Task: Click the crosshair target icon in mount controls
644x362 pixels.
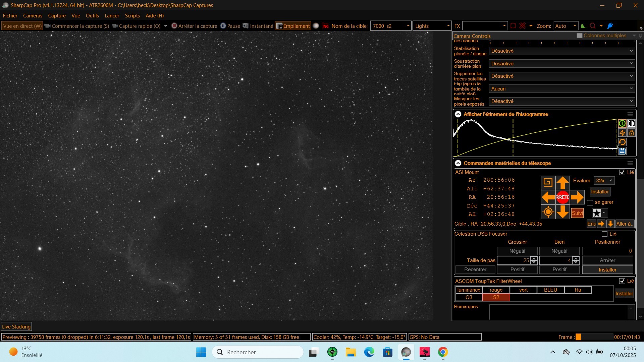Action: (x=548, y=212)
